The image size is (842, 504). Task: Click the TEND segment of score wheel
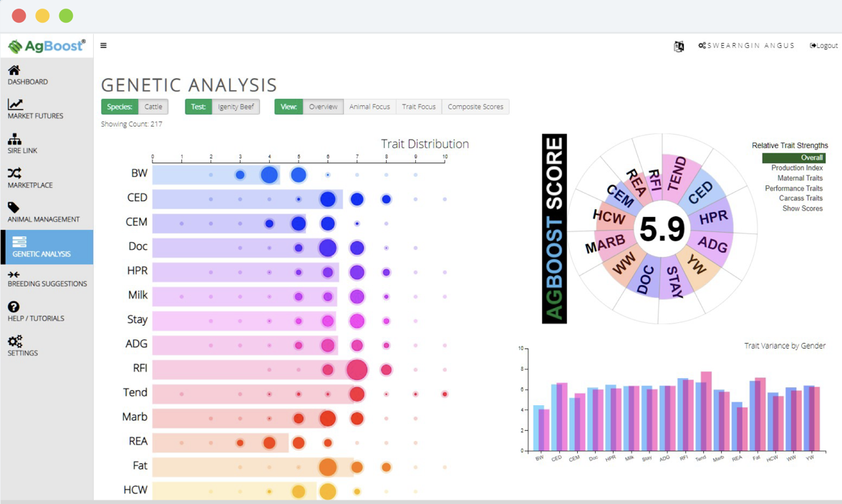[x=677, y=175]
